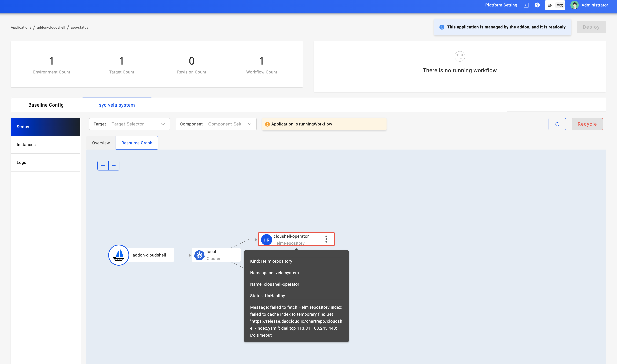The image size is (617, 364).
Task: Click the local Cluster Kubernetes icon
Action: click(x=199, y=255)
